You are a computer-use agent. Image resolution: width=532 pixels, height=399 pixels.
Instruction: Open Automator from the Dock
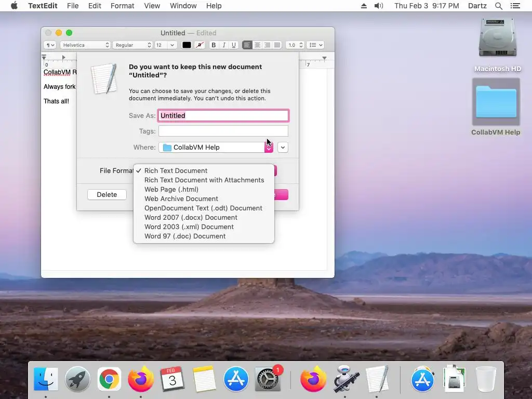(345, 379)
